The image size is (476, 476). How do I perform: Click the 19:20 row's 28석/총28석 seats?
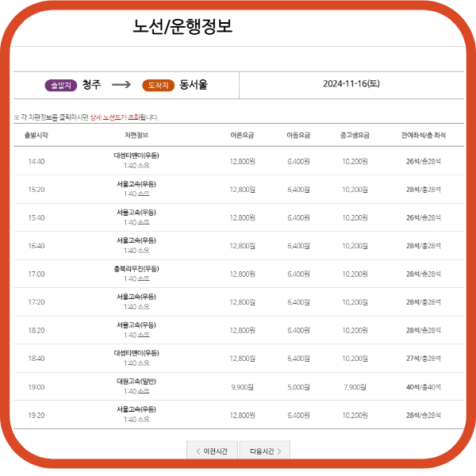click(424, 415)
